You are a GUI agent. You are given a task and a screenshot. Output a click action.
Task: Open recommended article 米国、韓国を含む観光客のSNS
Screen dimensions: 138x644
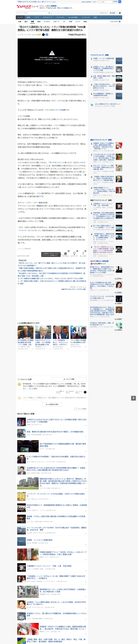click(55, 432)
